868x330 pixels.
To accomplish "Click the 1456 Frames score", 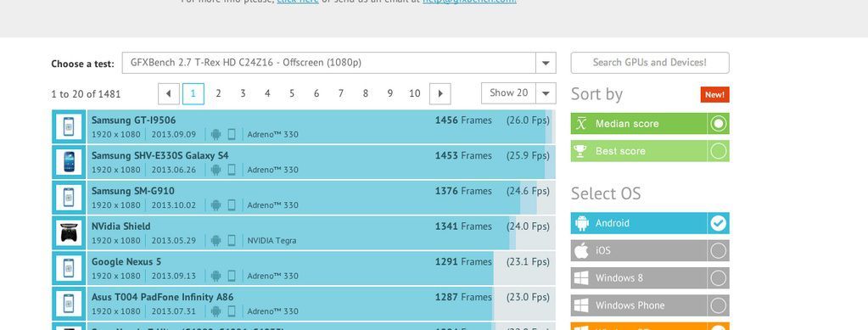I will coord(463,120).
